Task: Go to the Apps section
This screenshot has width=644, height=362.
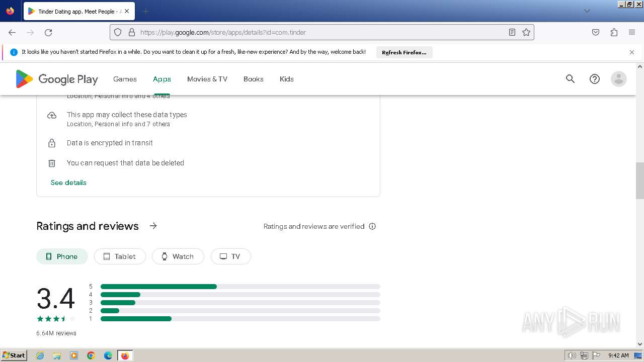Action: click(x=162, y=79)
